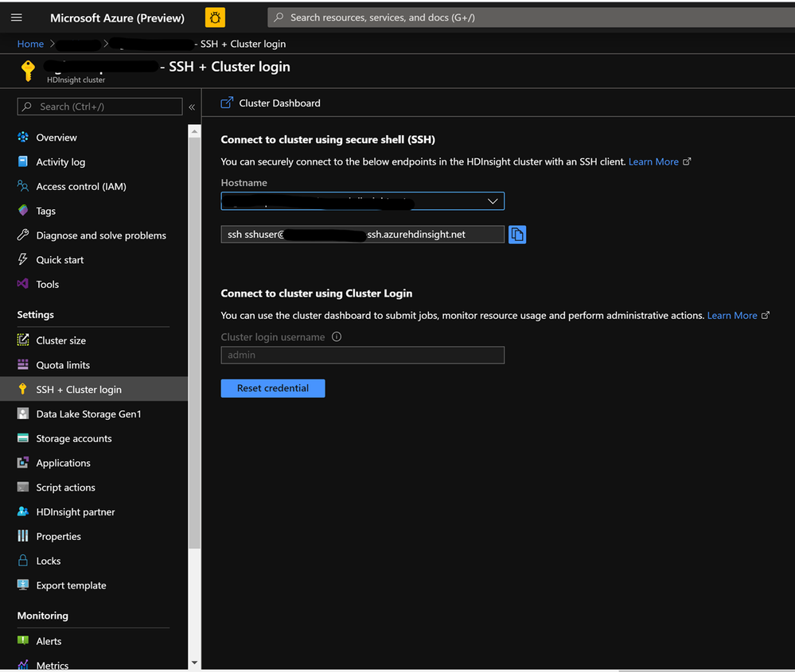Click the Monitoring section heading
Screen dimensions: 795x672
[43, 616]
